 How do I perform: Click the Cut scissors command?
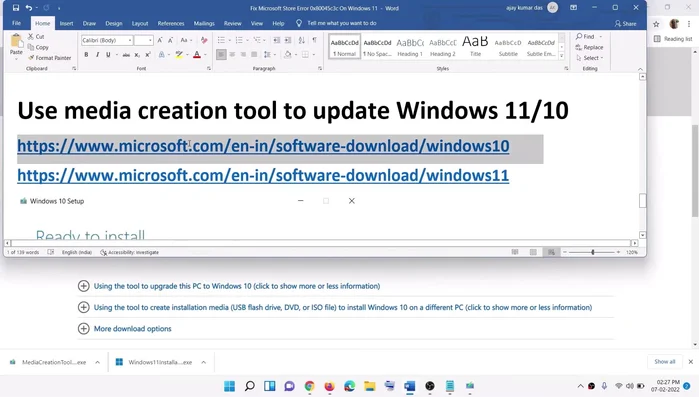coord(36,37)
